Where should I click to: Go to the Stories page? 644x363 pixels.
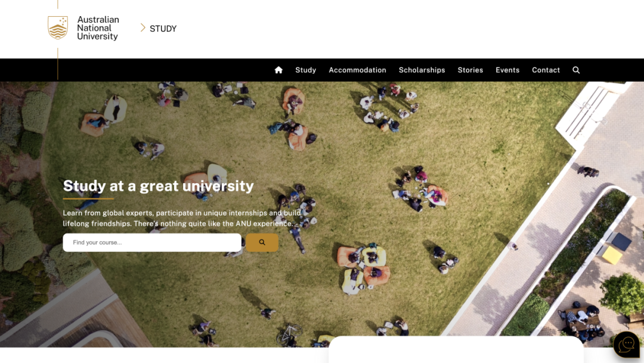[470, 70]
